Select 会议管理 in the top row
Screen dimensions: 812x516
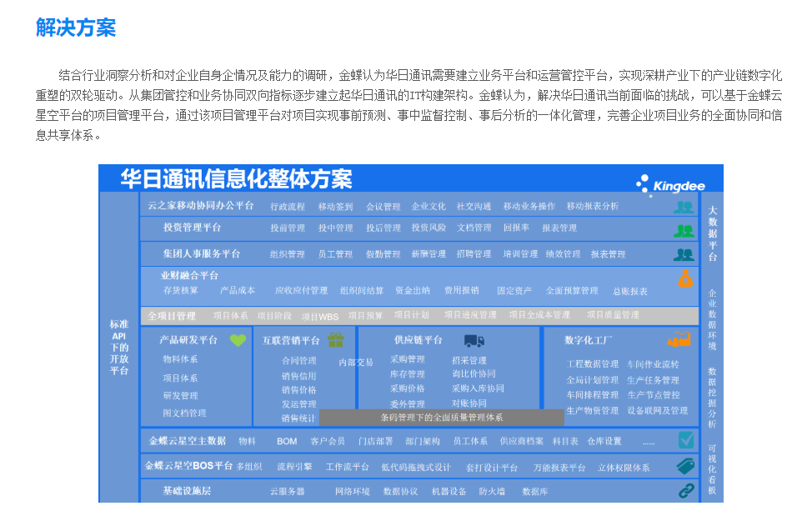pyautogui.click(x=383, y=207)
